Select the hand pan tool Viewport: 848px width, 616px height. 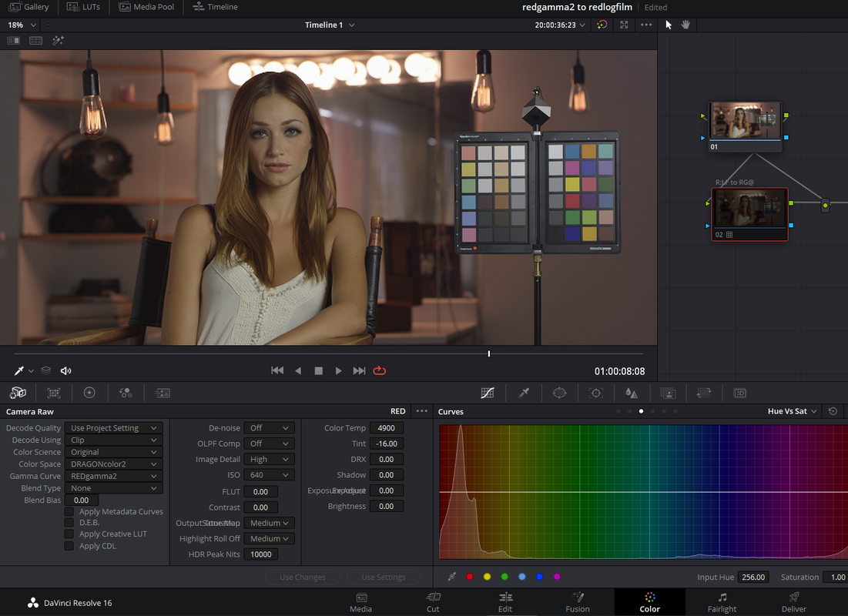pyautogui.click(x=685, y=25)
